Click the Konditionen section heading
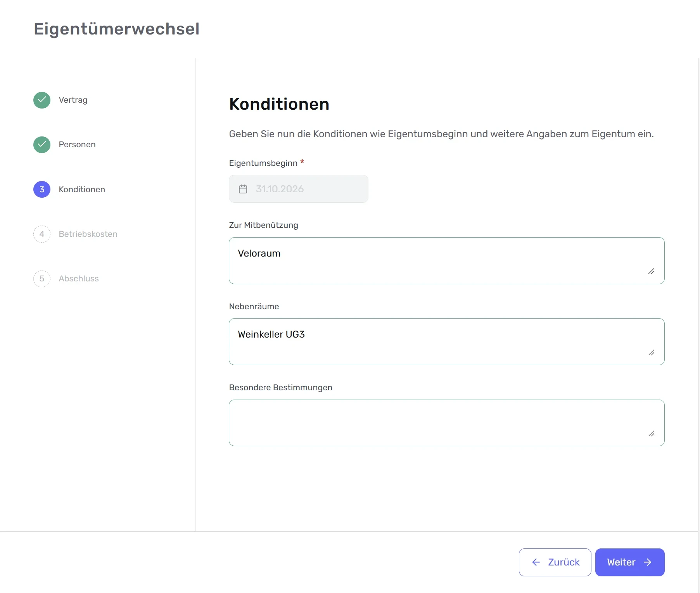The height and width of the screenshot is (593, 700). click(279, 104)
